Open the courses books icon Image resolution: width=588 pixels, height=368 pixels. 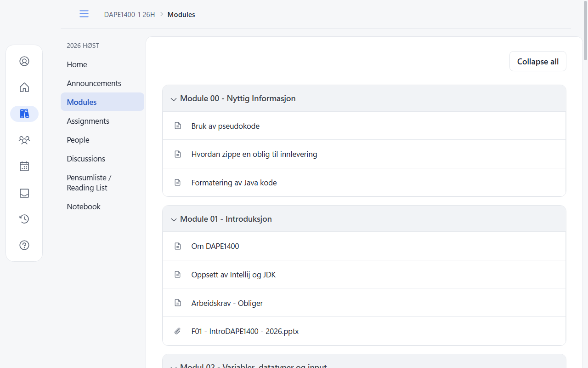(x=24, y=114)
